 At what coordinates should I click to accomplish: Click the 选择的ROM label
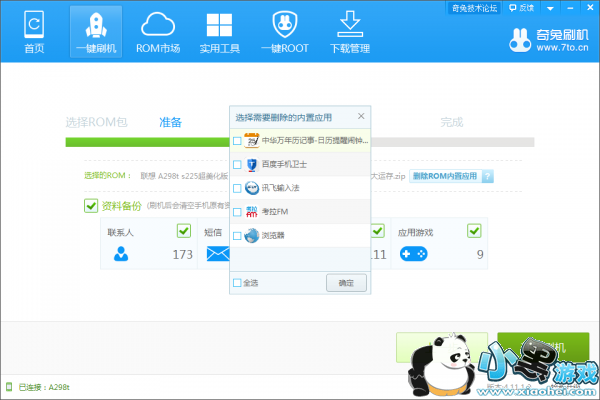tap(108, 176)
